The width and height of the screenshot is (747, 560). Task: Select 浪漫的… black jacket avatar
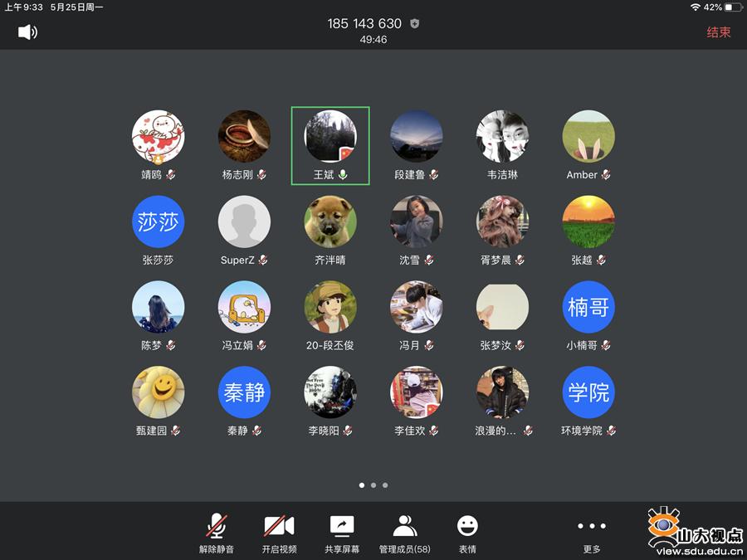coord(503,392)
